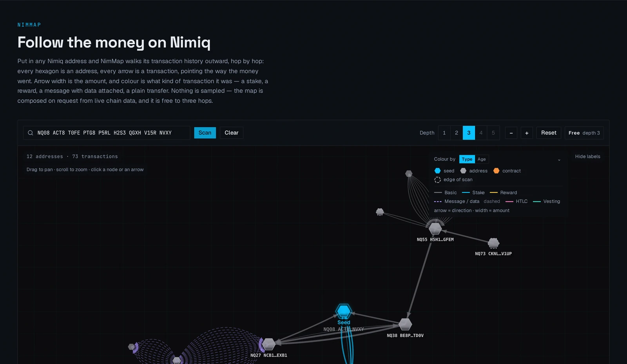Image resolution: width=627 pixels, height=364 pixels.
Task: Reset the map view
Action: pos(549,133)
